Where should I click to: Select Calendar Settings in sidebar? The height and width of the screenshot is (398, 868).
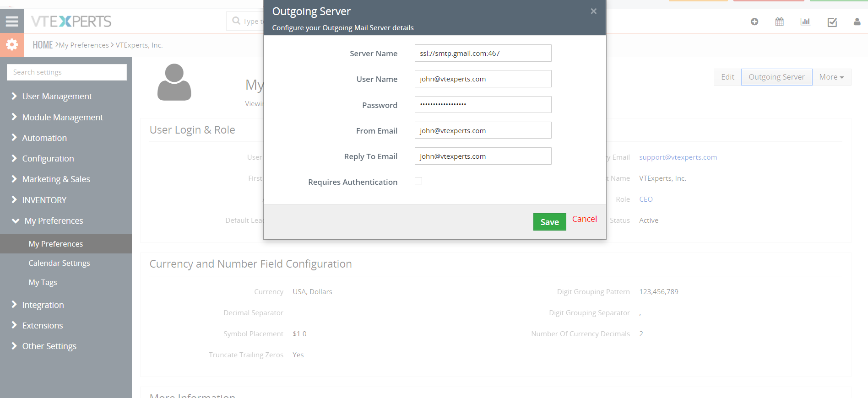click(59, 263)
